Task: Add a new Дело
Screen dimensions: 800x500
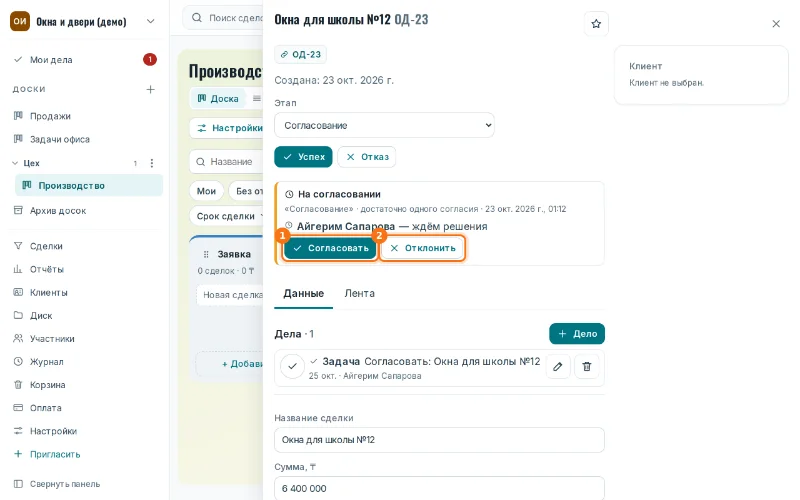Action: [x=577, y=334]
